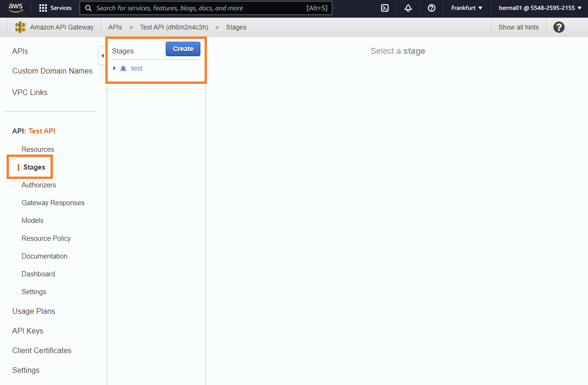Collapse the Stages side panel

pyautogui.click(x=103, y=55)
